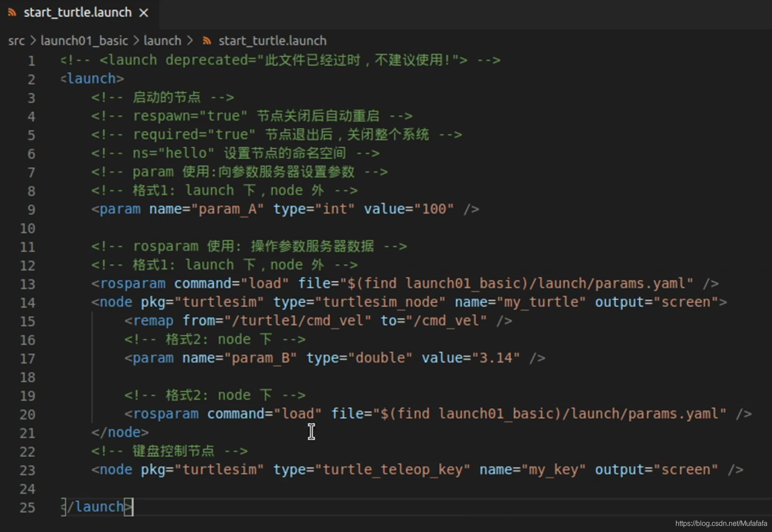The image size is (772, 532).
Task: Click output="screen" on line 23
Action: [656, 470]
